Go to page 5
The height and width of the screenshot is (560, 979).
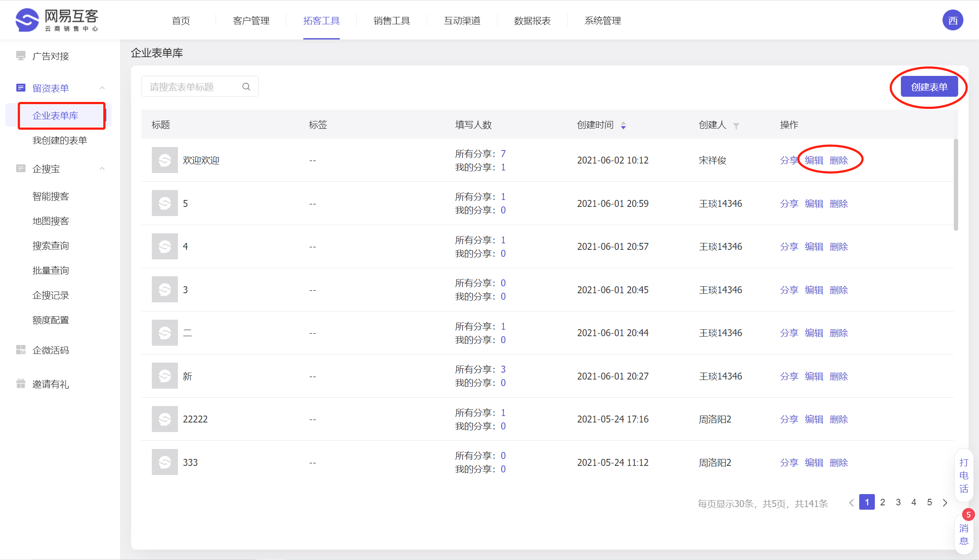pyautogui.click(x=930, y=502)
